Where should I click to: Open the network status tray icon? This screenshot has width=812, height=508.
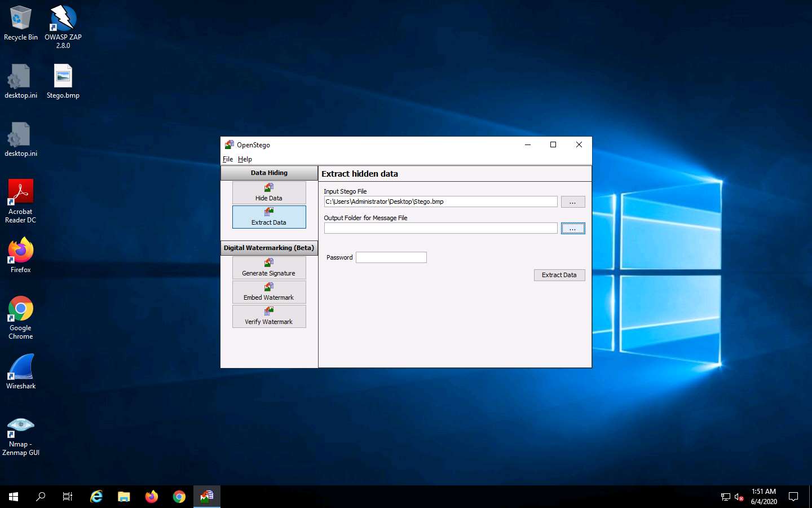tap(726, 497)
